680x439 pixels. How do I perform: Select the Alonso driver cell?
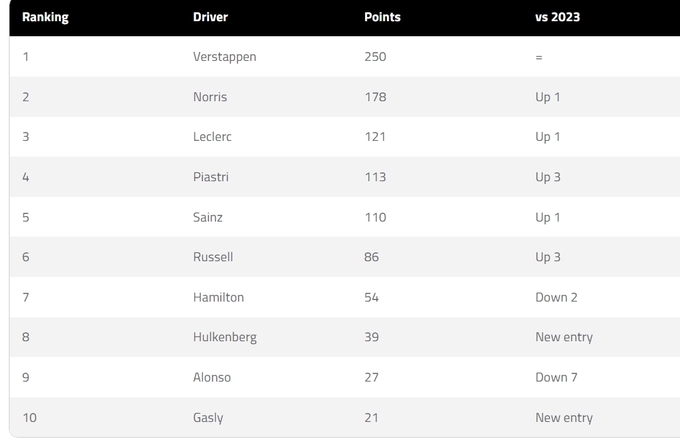(212, 377)
